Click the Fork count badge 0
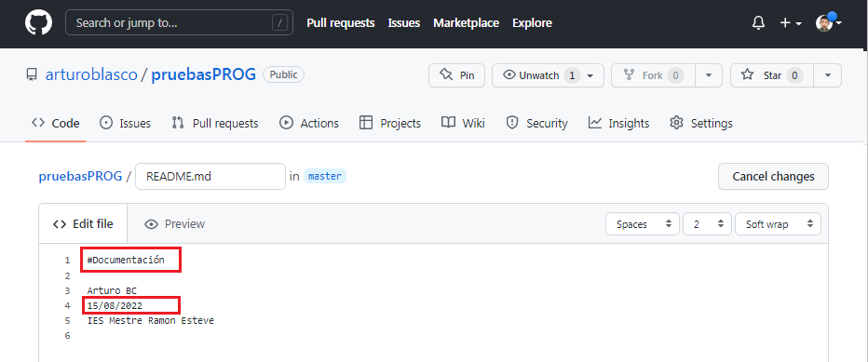 tap(675, 75)
